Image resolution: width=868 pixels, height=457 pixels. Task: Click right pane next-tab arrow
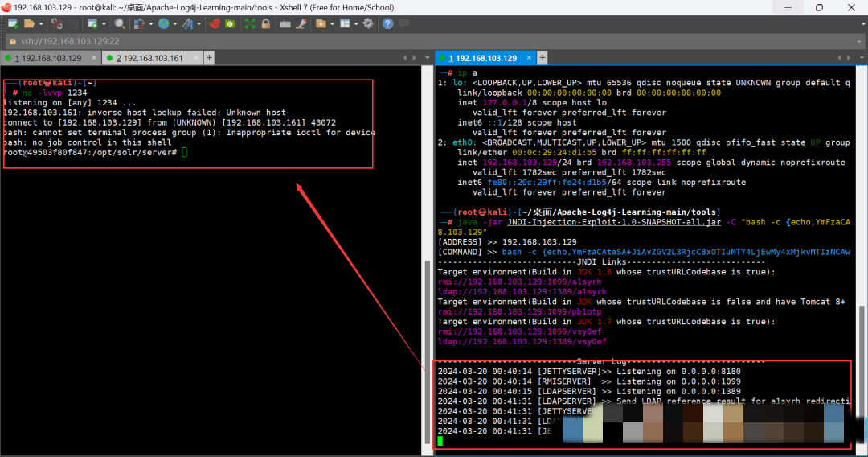click(848, 58)
